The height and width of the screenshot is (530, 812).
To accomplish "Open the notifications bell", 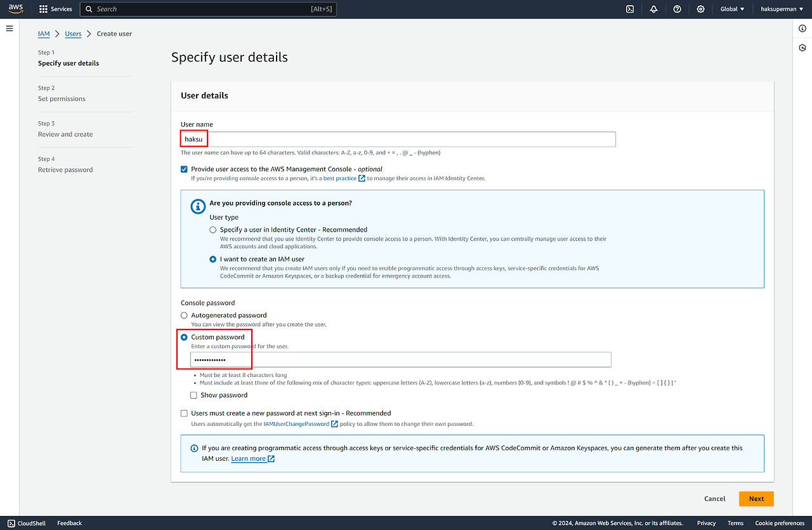I will point(653,9).
